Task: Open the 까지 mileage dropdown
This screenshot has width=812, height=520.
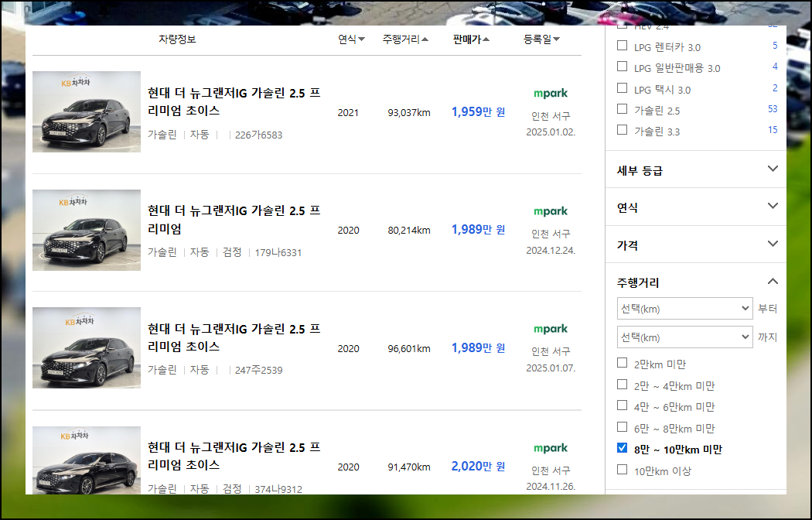Action: [x=684, y=337]
